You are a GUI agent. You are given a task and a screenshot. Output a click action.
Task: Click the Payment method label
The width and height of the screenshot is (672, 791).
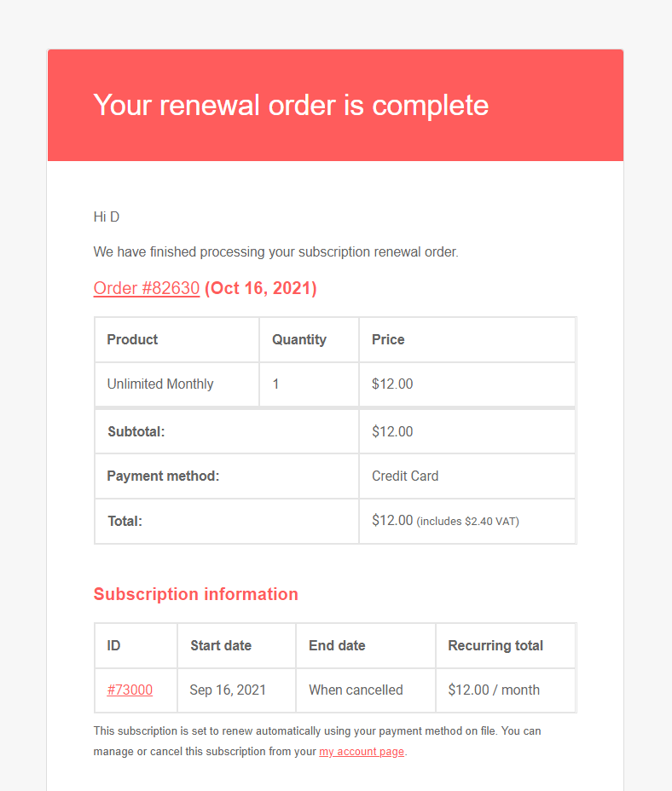point(163,476)
